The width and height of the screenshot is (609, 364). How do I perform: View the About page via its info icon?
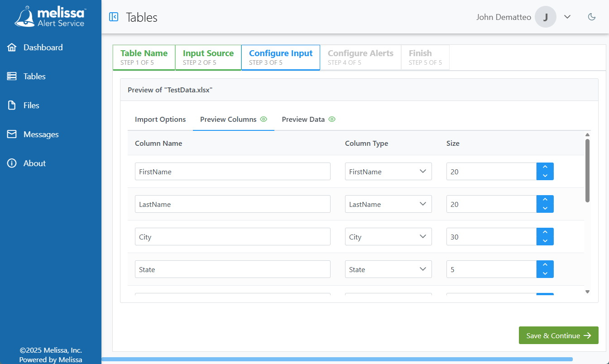click(x=12, y=163)
